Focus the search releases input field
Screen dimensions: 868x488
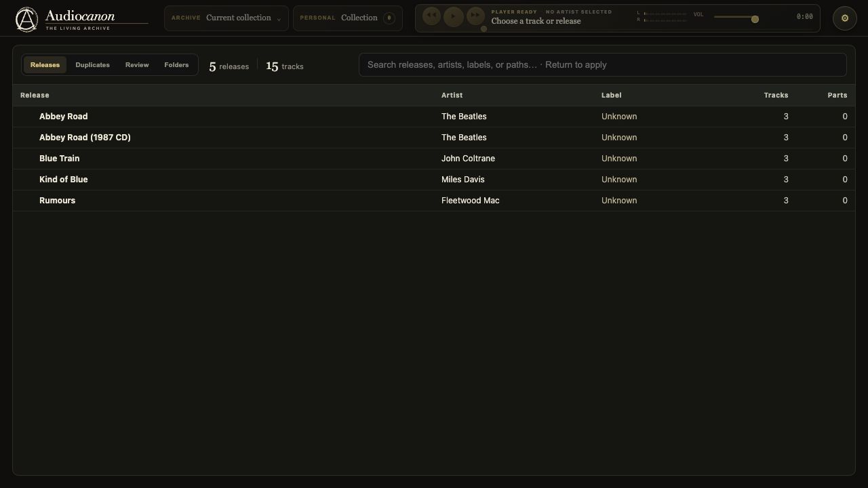(603, 65)
